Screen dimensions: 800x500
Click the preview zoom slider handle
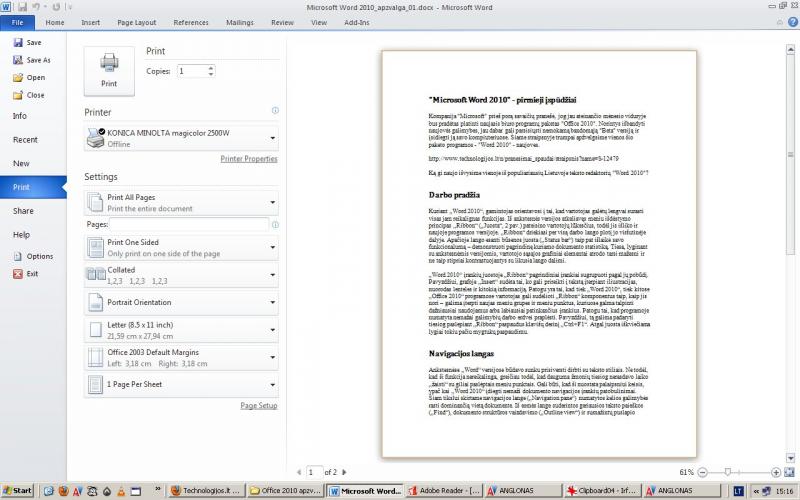click(x=728, y=472)
